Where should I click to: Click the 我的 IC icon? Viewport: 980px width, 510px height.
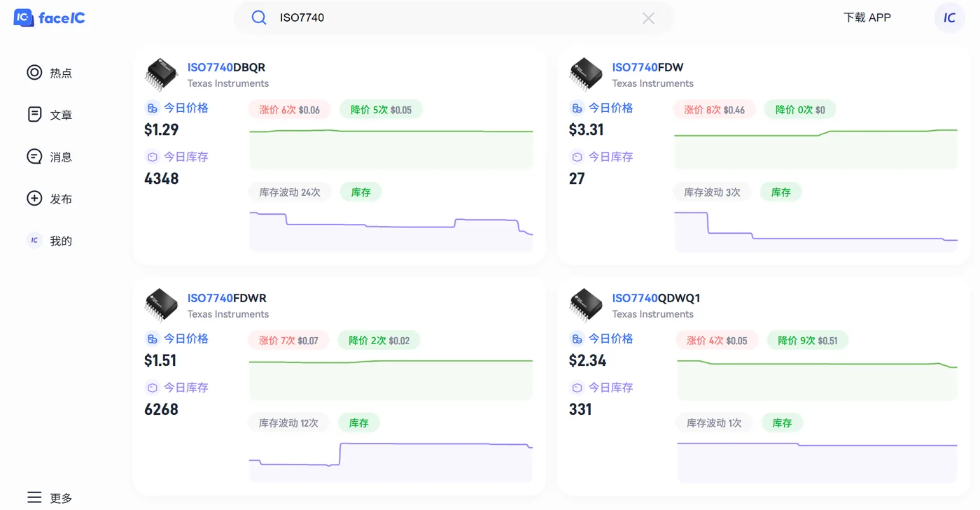pyautogui.click(x=34, y=240)
